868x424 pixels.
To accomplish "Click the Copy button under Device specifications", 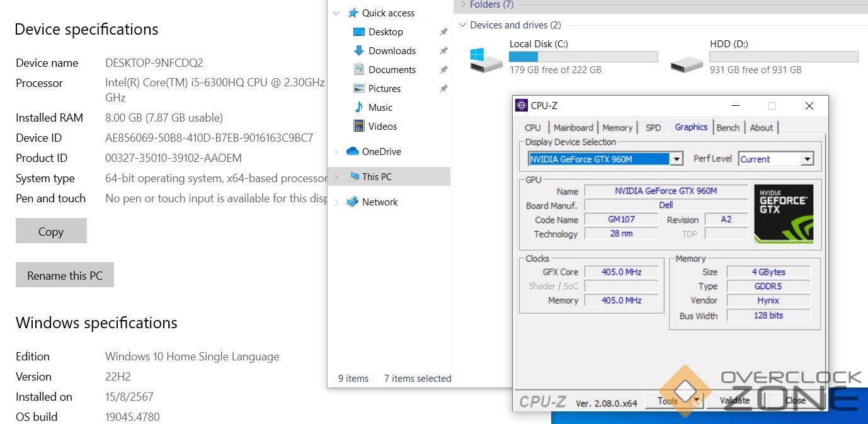I will [51, 231].
